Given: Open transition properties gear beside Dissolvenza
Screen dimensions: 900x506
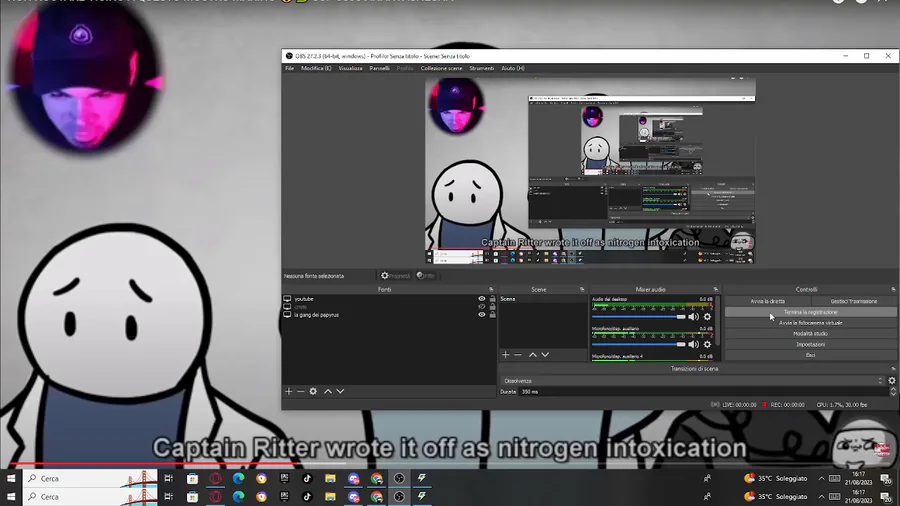Looking at the screenshot, I should pos(892,380).
